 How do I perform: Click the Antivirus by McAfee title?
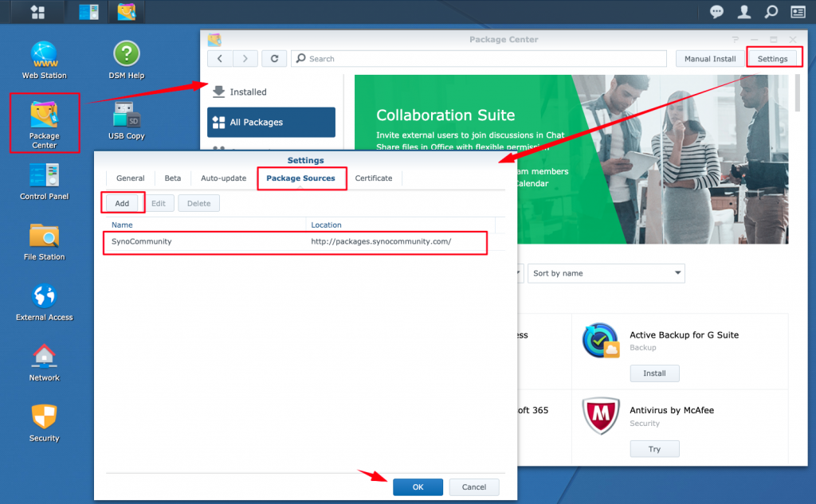672,410
